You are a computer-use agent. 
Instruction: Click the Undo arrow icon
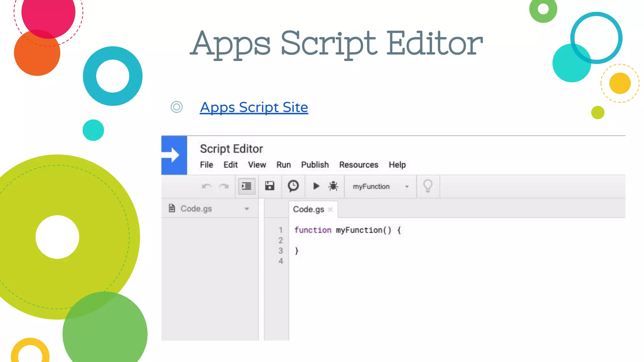pos(207,186)
